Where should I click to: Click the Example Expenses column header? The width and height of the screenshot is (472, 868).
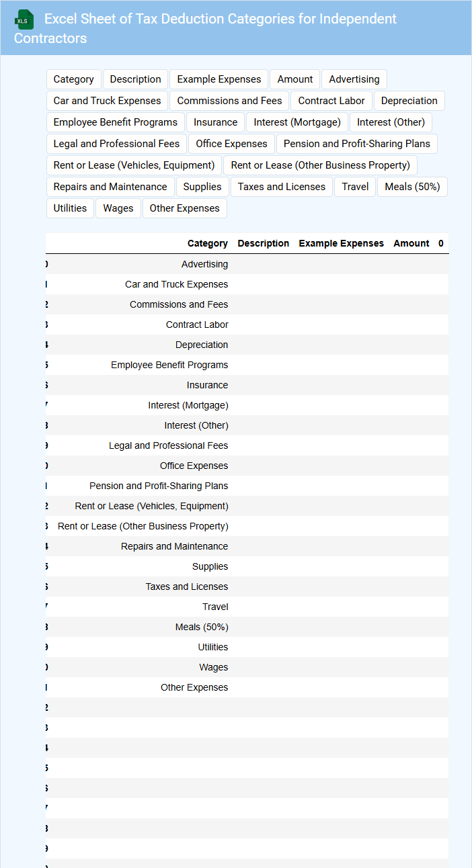click(x=342, y=243)
